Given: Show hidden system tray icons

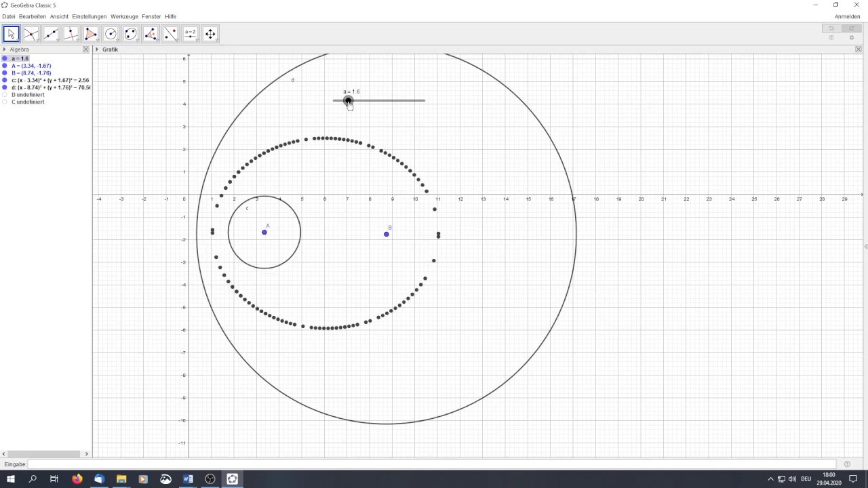Looking at the screenshot, I should click(770, 479).
